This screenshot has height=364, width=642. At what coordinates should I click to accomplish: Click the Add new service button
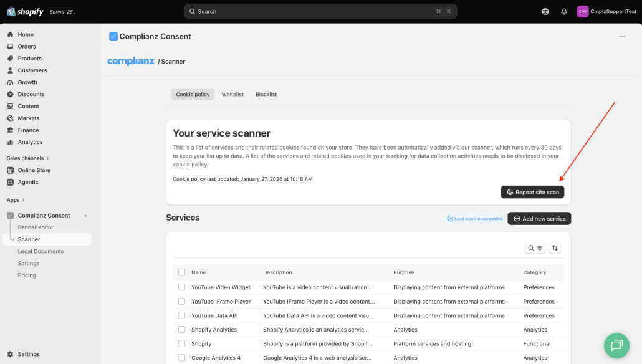539,219
